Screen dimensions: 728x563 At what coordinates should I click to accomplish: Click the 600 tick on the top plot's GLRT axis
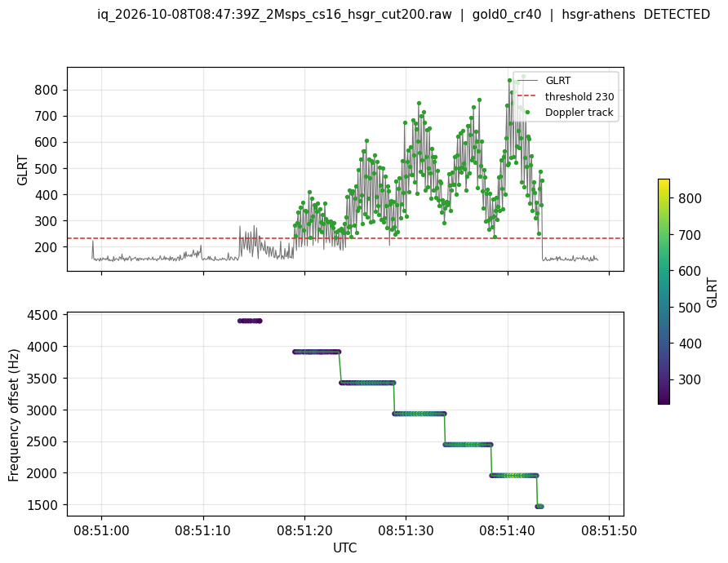(46, 143)
